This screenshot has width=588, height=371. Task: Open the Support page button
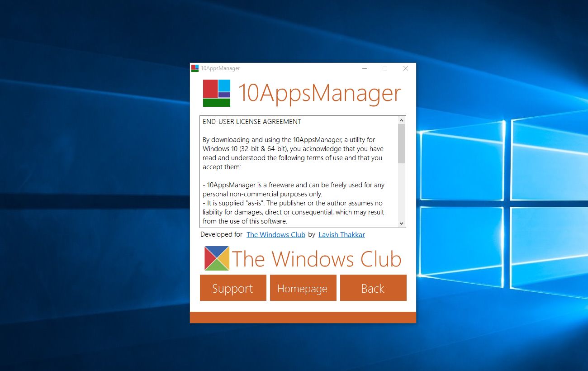tap(233, 288)
